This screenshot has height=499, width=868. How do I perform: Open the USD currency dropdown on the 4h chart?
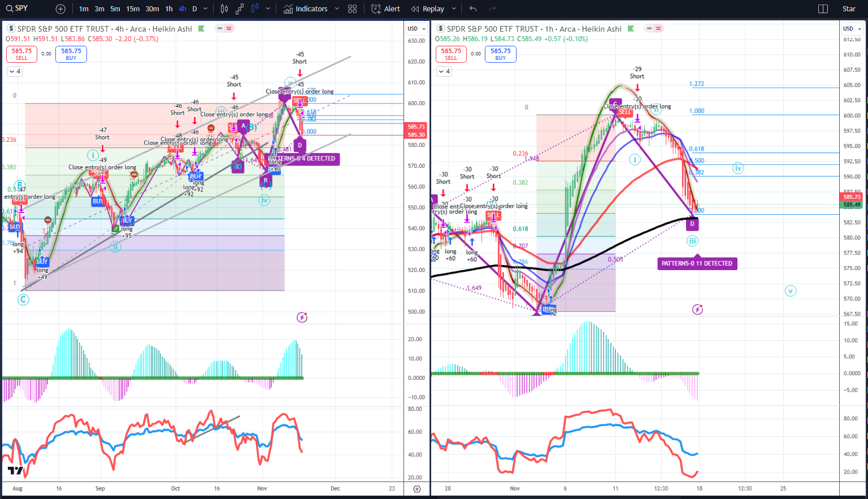point(415,28)
